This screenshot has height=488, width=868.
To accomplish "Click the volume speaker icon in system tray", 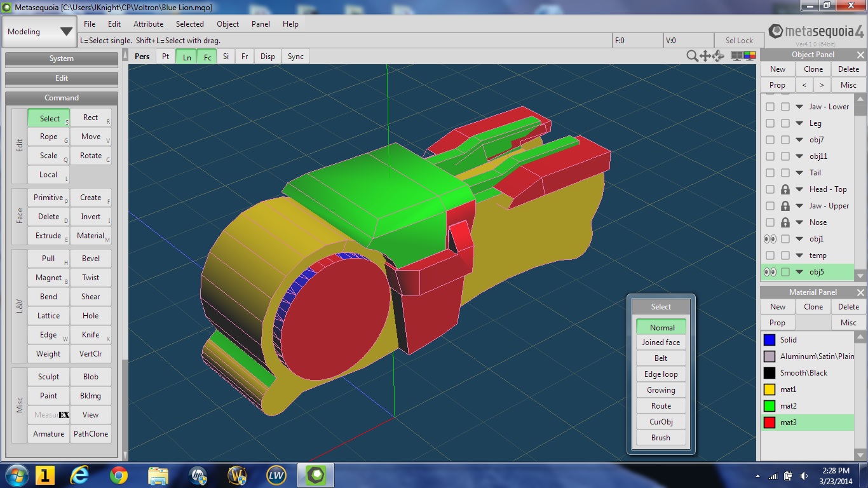I will pyautogui.click(x=805, y=476).
